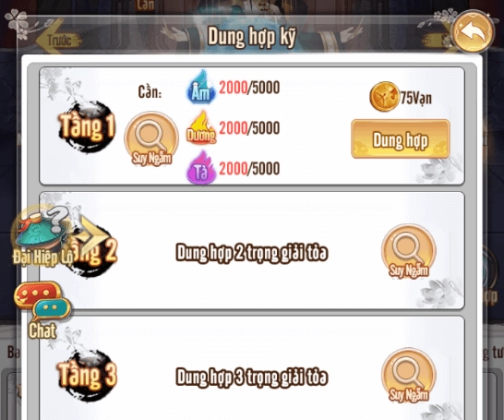504x420 pixels.
Task: Open Suy Ngẫm magnifier in Tầng 1
Action: pos(151,138)
